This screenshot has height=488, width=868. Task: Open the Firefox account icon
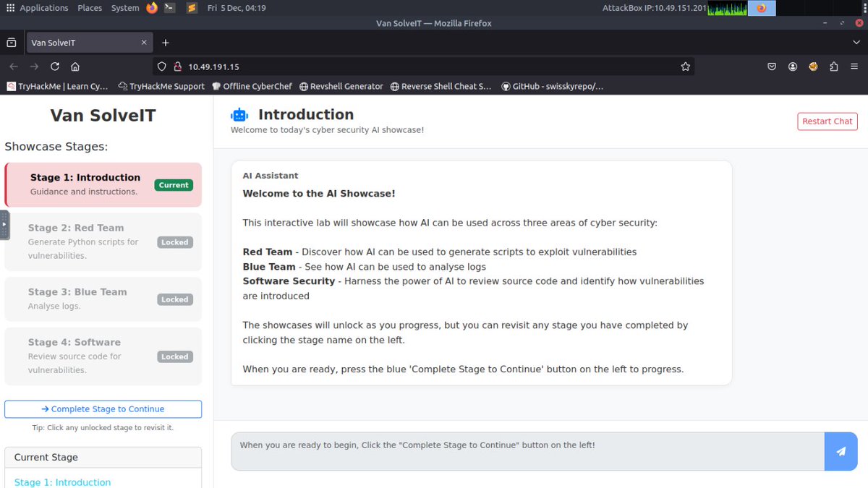(793, 67)
